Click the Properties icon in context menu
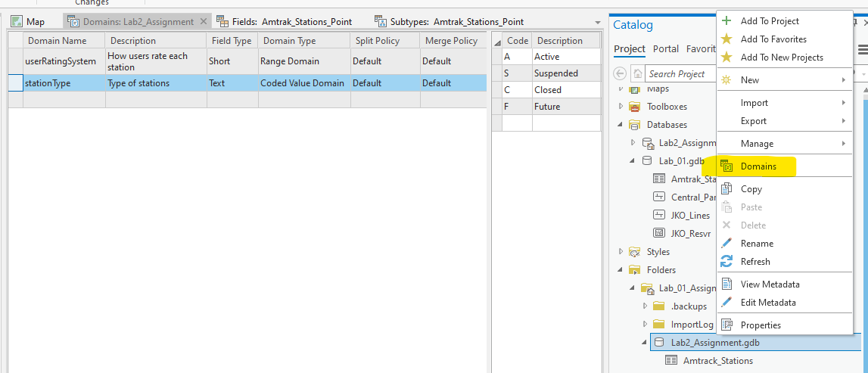The image size is (868, 373). (x=726, y=325)
